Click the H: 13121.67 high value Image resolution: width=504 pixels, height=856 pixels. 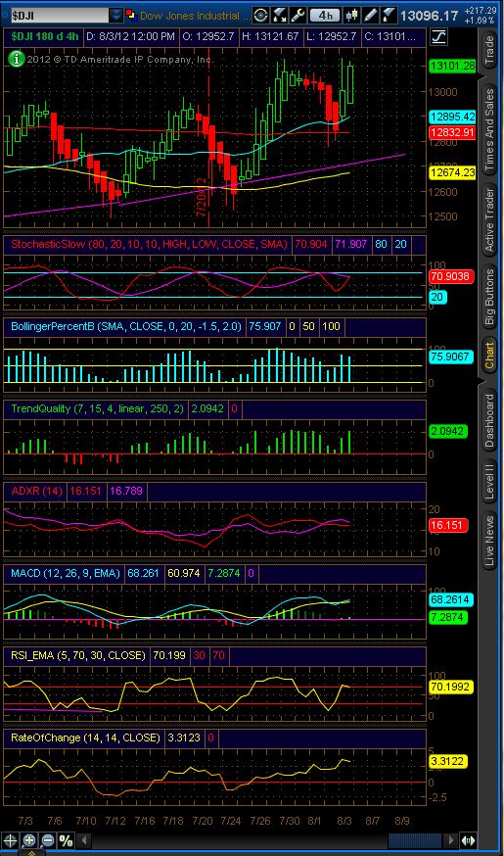[x=271, y=37]
